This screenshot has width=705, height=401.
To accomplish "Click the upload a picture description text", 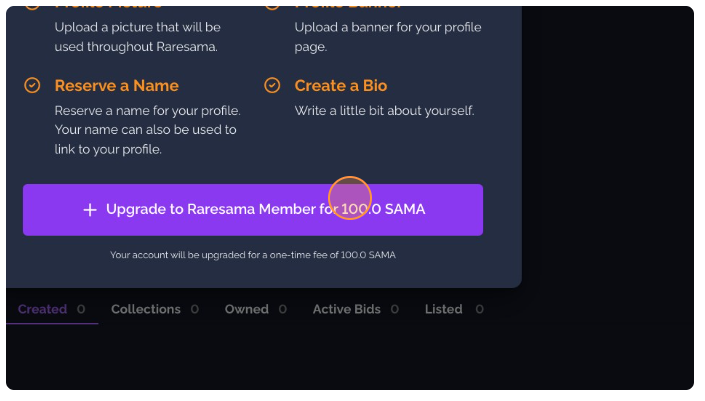I will pyautogui.click(x=138, y=37).
